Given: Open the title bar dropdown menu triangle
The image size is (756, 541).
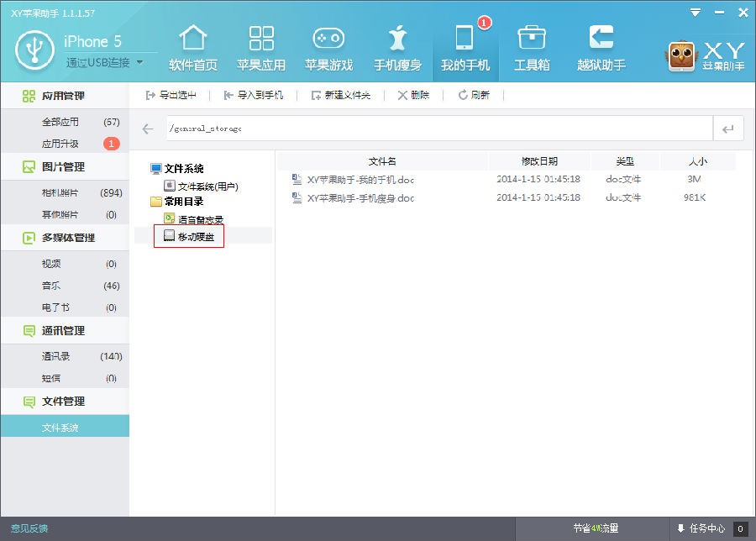Looking at the screenshot, I should pyautogui.click(x=695, y=13).
